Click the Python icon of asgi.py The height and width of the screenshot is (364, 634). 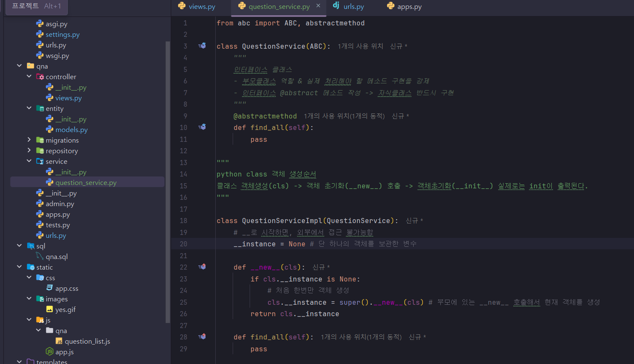coord(40,24)
